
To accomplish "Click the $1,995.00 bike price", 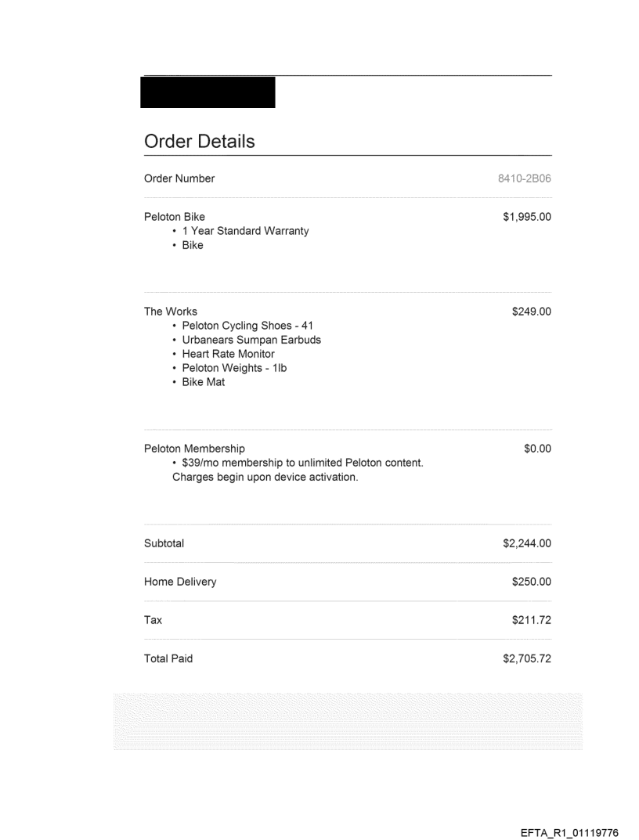I will [x=526, y=217].
